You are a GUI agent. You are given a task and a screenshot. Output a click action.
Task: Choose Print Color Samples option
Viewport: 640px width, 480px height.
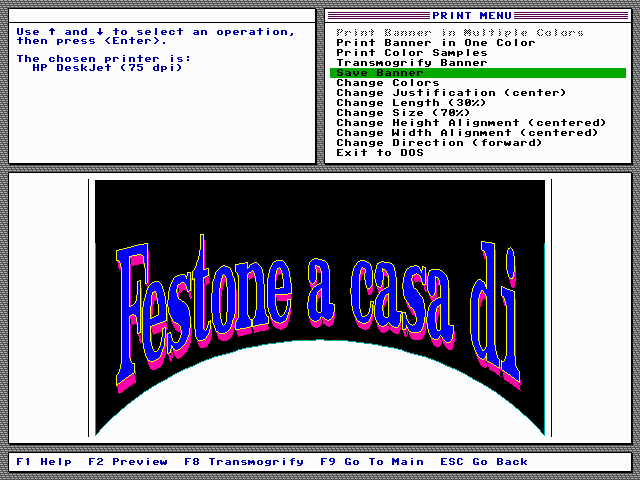412,53
